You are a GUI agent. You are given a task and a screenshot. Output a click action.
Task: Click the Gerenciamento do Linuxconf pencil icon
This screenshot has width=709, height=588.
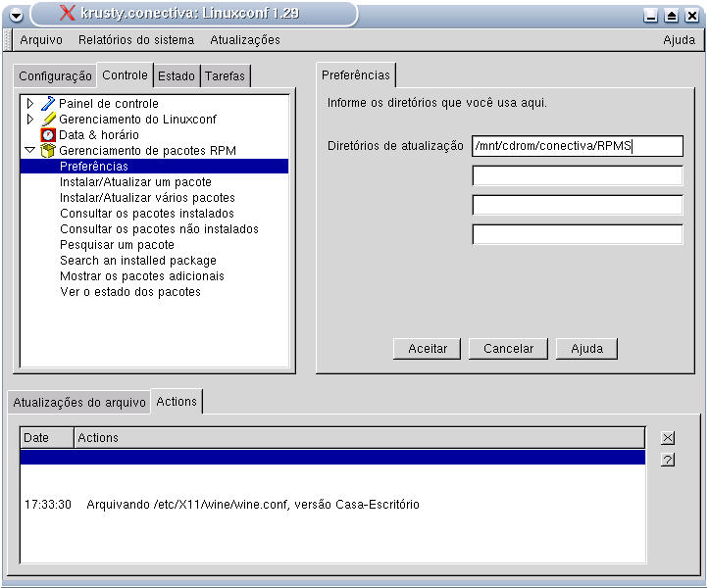48,120
